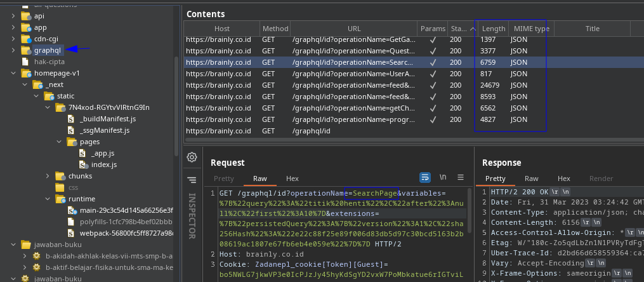Select the graphql folder icon
The height and width of the screenshot is (282, 644).
click(26, 51)
